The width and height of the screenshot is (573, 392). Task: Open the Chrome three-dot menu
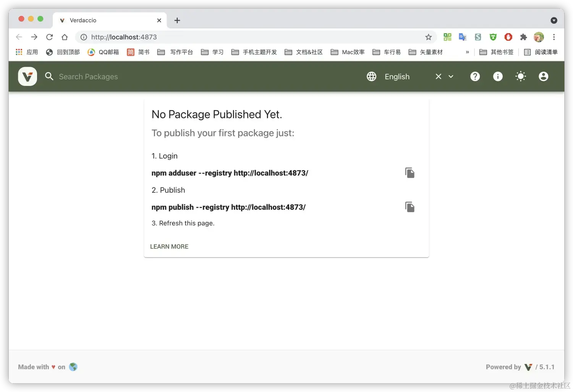point(554,37)
